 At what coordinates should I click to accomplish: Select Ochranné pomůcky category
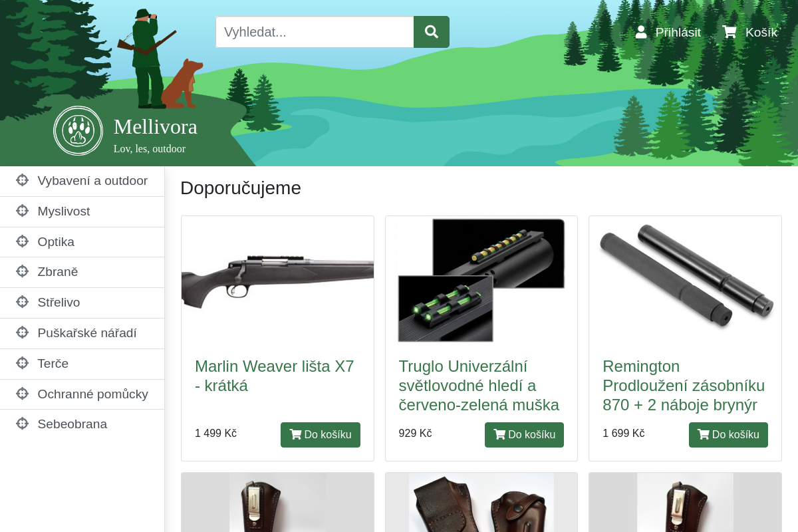(82, 394)
